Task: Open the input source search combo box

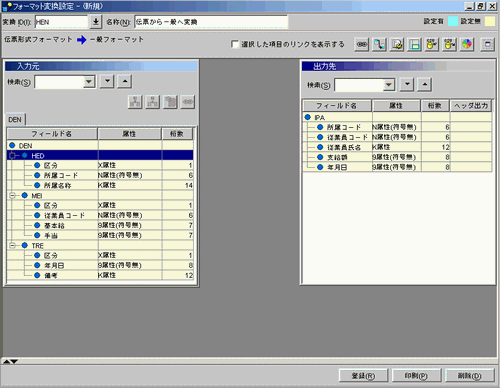Action: tap(65, 82)
